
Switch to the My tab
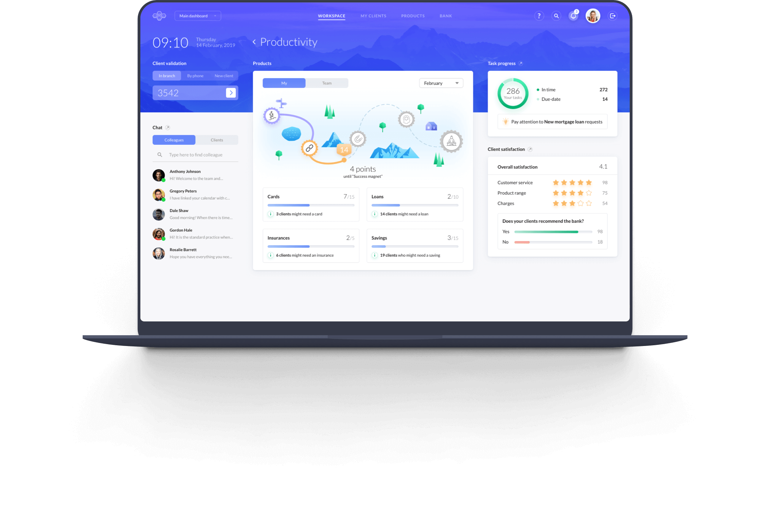pos(285,83)
